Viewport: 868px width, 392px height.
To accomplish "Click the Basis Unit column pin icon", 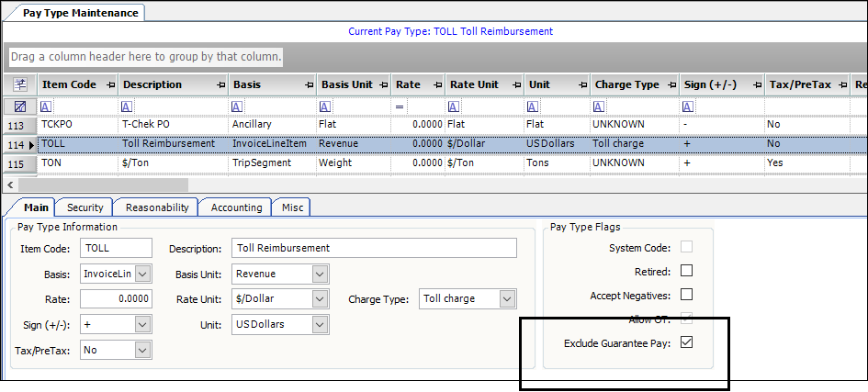I will pyautogui.click(x=381, y=84).
